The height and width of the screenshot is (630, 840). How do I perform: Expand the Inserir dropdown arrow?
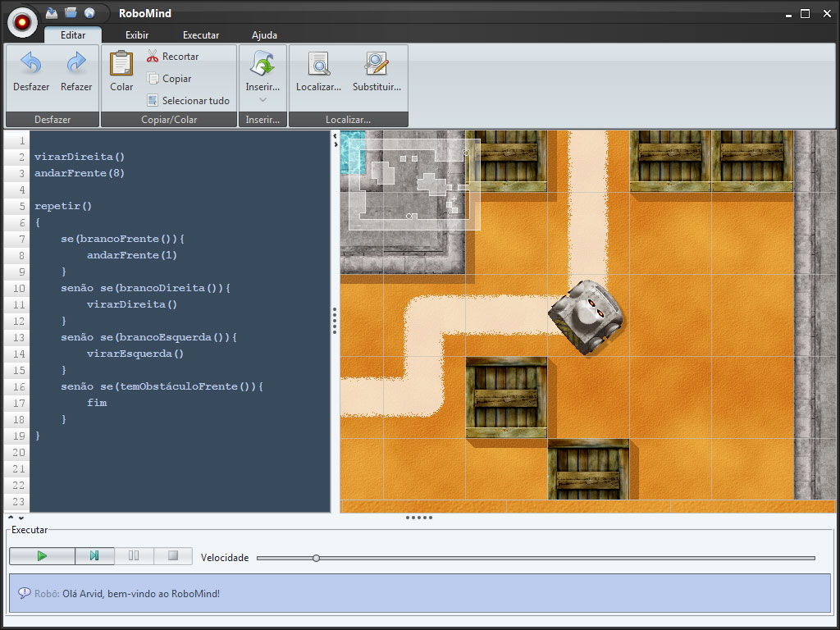(262, 100)
